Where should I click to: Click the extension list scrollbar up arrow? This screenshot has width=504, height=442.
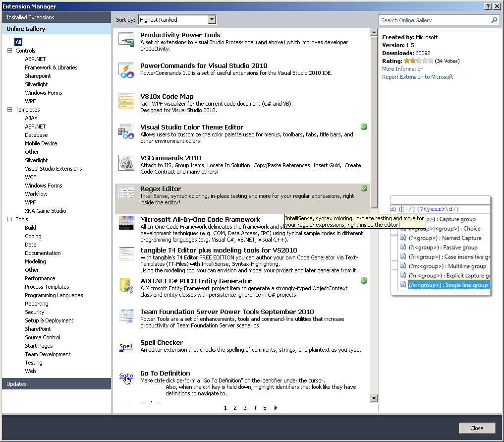coord(374,32)
